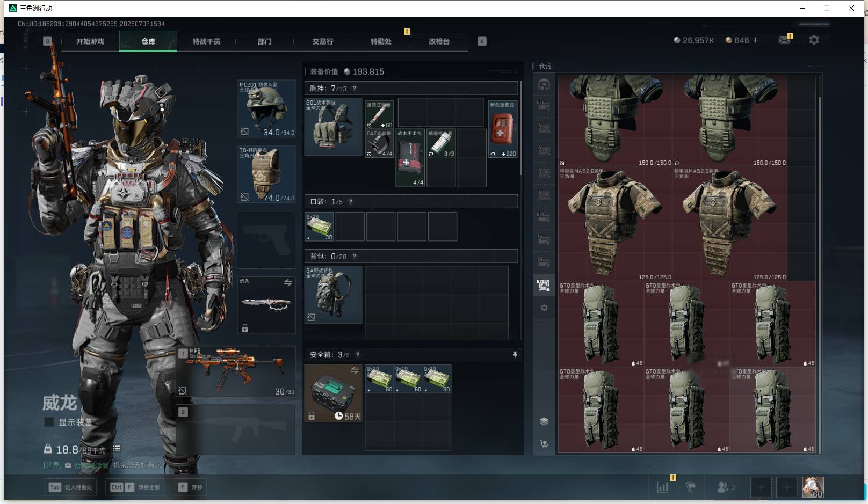
Task: Open the 改枪台 tab
Action: [439, 41]
